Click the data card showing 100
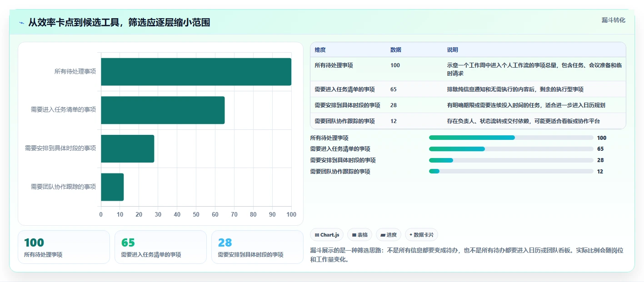Screen dimensions: 644x282 pos(64,247)
